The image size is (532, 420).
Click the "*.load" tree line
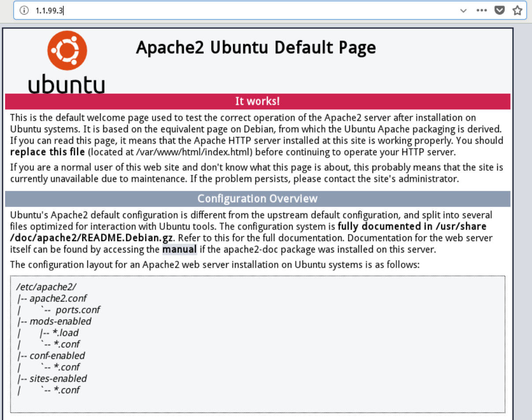point(59,333)
